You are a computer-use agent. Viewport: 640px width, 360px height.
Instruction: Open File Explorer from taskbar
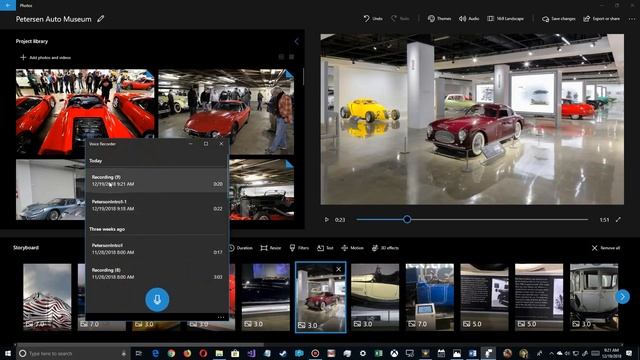tap(219, 353)
